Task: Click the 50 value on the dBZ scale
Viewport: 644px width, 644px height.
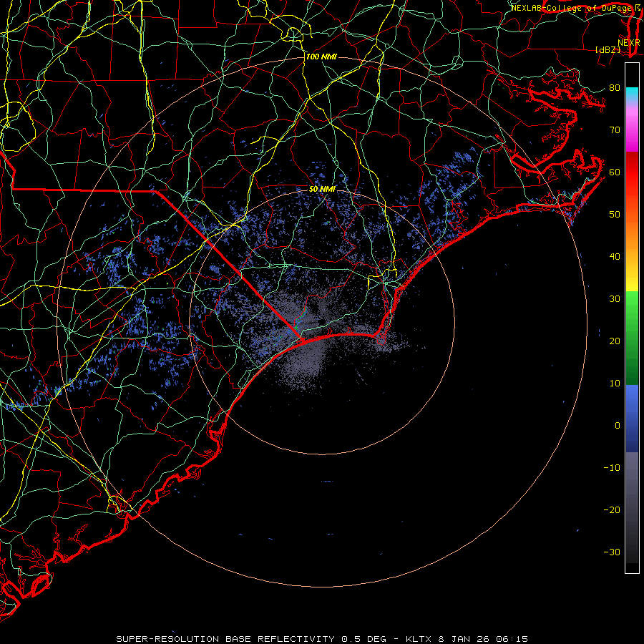Action: [x=615, y=215]
